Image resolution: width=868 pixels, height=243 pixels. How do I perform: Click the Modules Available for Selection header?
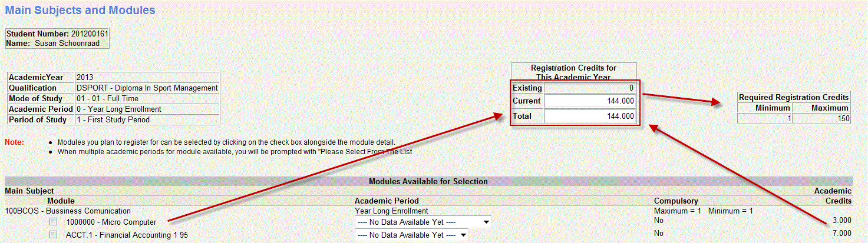click(428, 181)
